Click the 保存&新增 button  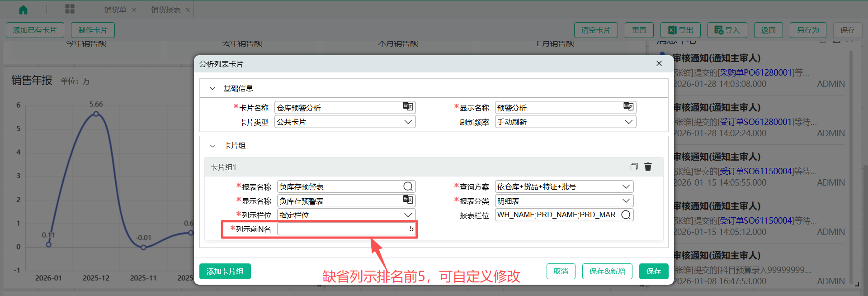[607, 271]
